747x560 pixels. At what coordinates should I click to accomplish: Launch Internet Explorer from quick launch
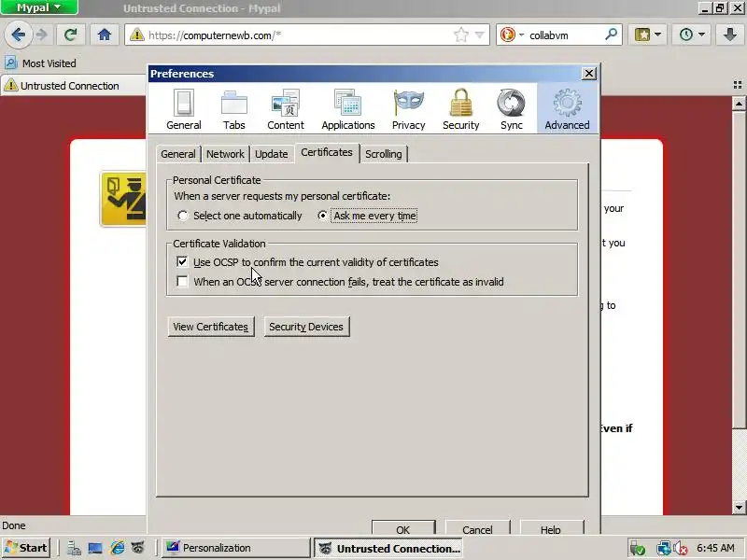pos(118,548)
